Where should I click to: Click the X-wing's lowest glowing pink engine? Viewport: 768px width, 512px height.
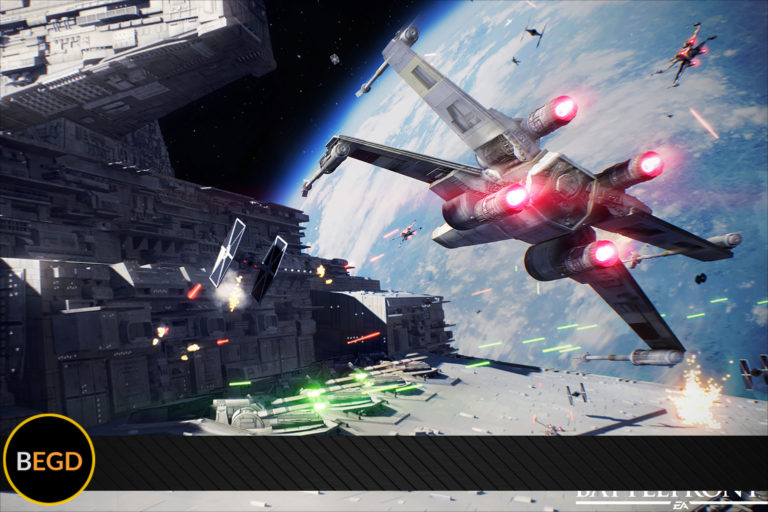(x=603, y=253)
